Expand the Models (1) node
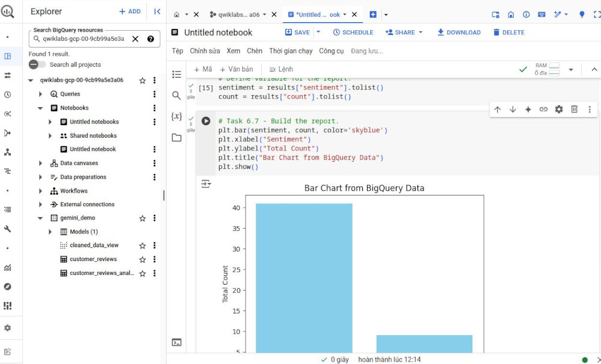The image size is (601, 364). coord(50,232)
